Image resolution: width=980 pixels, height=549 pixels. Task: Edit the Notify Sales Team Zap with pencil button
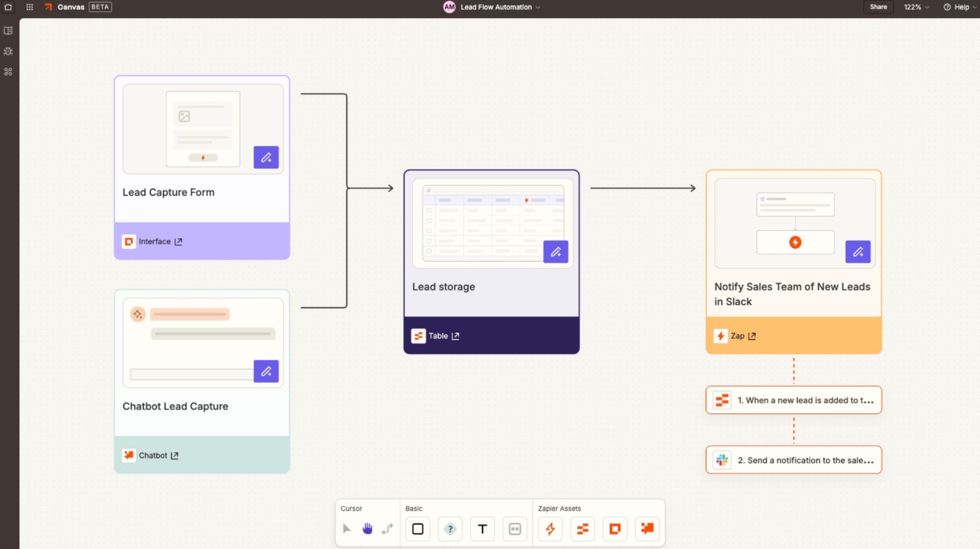[x=858, y=251]
